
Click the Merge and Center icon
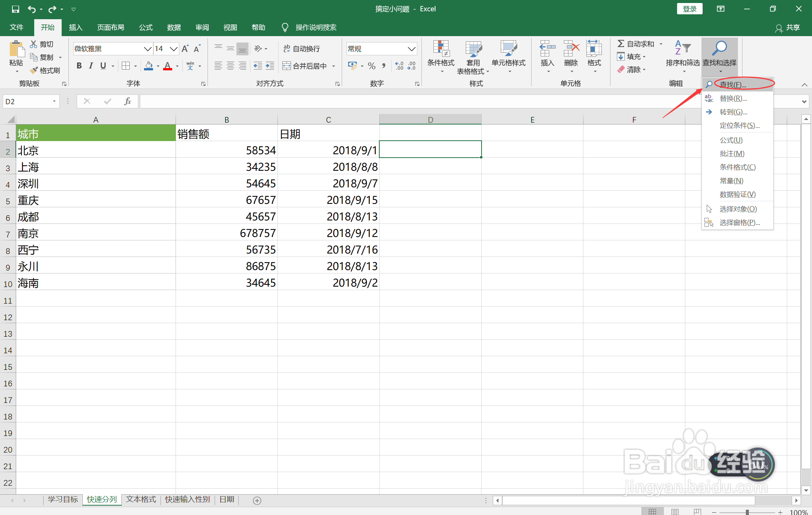(x=286, y=66)
